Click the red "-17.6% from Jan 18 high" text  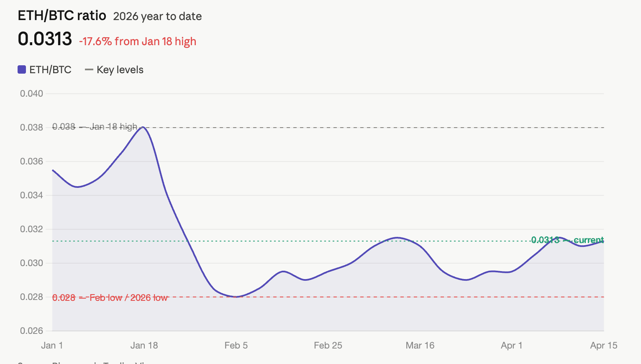138,41
